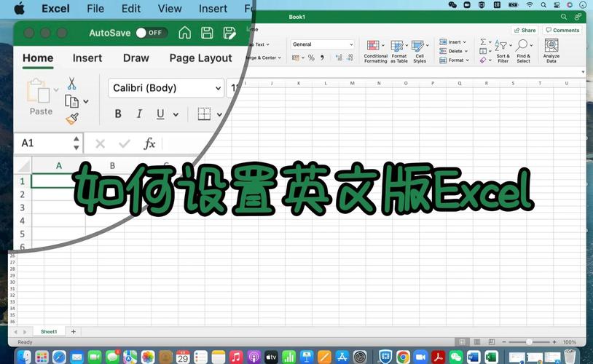Click the Clear eraser icon
Screen dimensions: 593x364
(x=483, y=60)
